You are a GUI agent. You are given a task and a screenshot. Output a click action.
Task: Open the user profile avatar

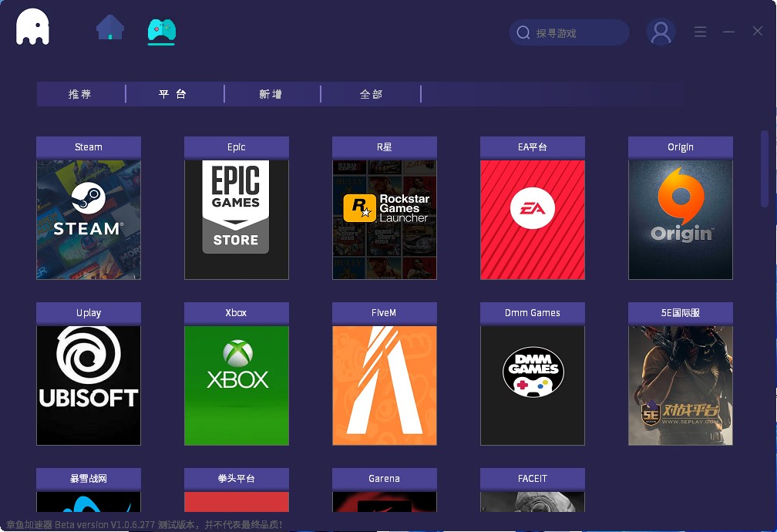pyautogui.click(x=660, y=32)
